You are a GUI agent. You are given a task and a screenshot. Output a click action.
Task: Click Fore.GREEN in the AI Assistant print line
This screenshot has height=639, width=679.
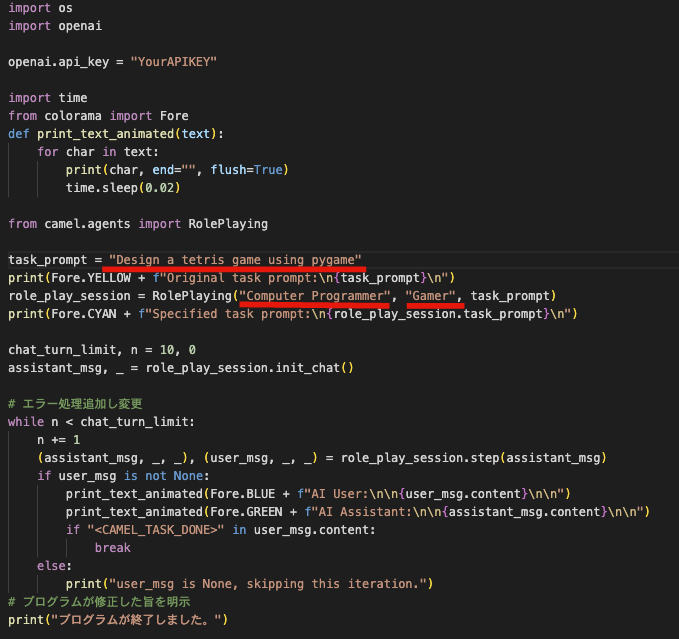(246, 512)
